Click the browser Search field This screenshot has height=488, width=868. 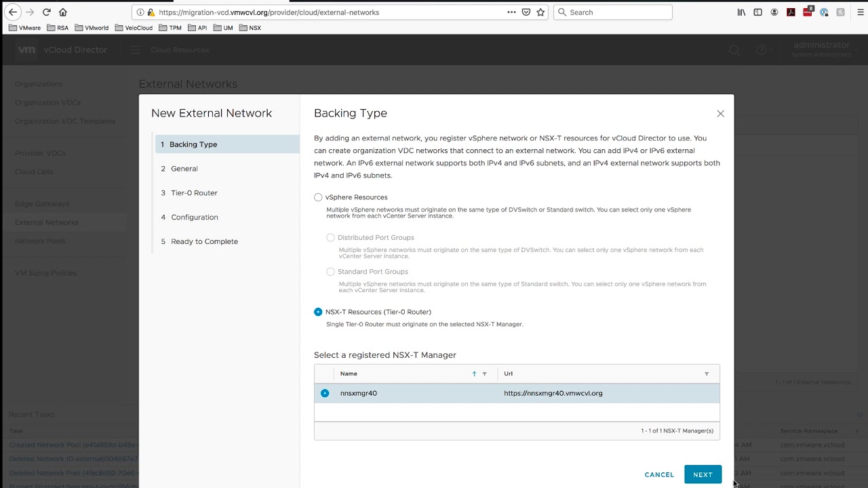click(x=613, y=12)
